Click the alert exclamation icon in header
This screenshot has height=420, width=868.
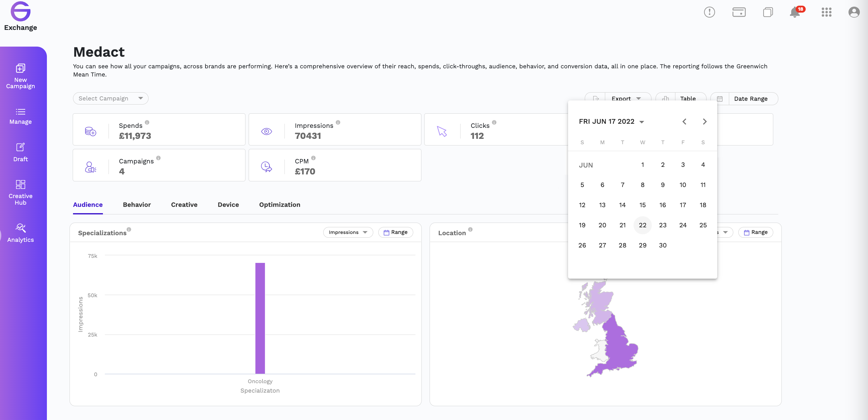click(x=709, y=12)
